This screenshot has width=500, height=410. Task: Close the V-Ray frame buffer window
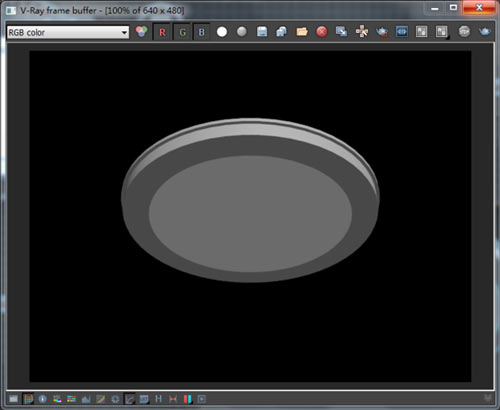tap(479, 8)
